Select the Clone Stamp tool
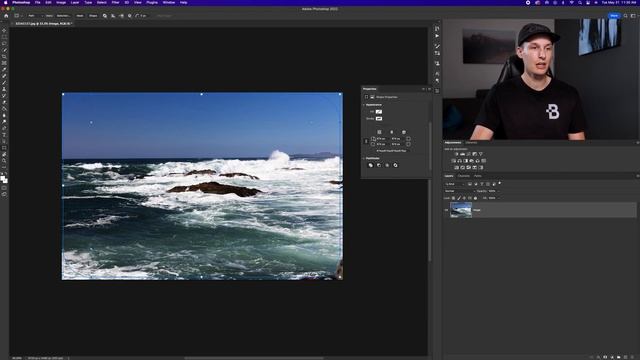 point(4,89)
